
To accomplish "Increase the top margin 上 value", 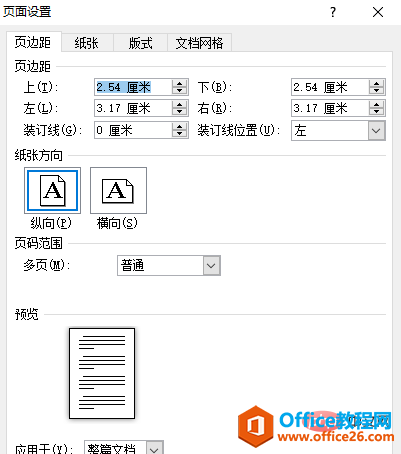I will (180, 84).
